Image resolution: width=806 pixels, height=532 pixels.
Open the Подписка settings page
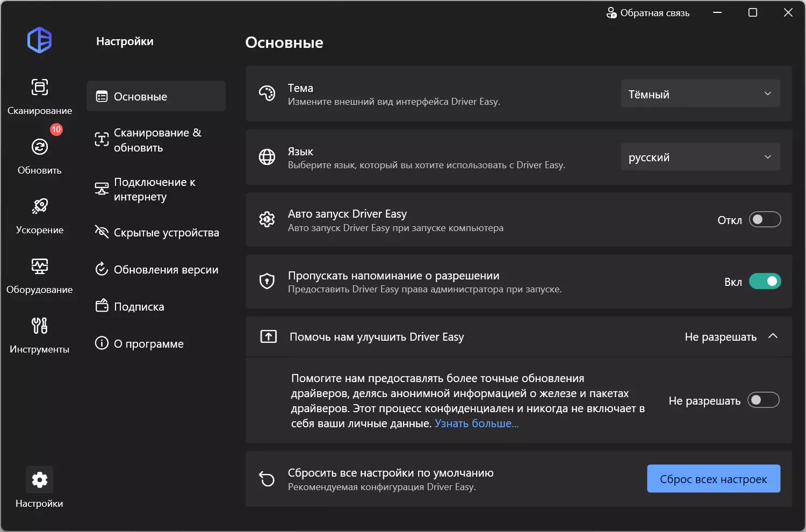tap(156, 306)
